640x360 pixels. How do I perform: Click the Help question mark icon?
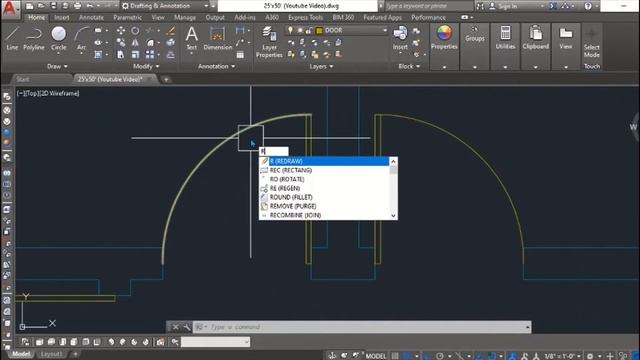pos(588,6)
